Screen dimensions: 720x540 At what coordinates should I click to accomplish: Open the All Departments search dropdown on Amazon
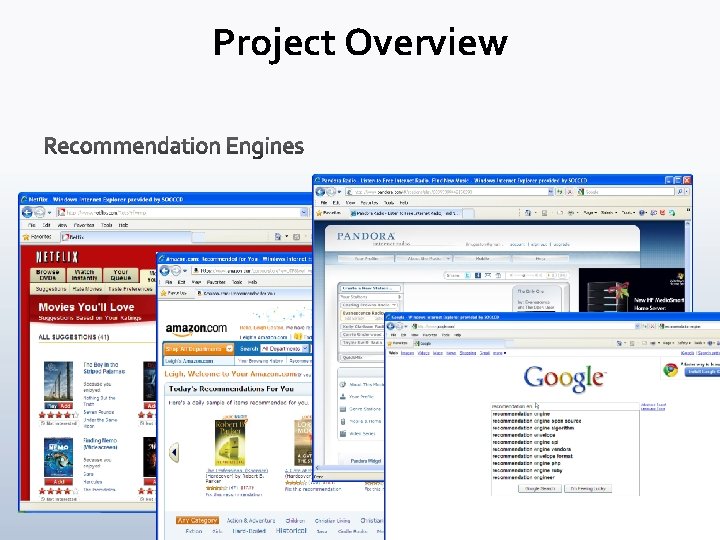coord(284,349)
